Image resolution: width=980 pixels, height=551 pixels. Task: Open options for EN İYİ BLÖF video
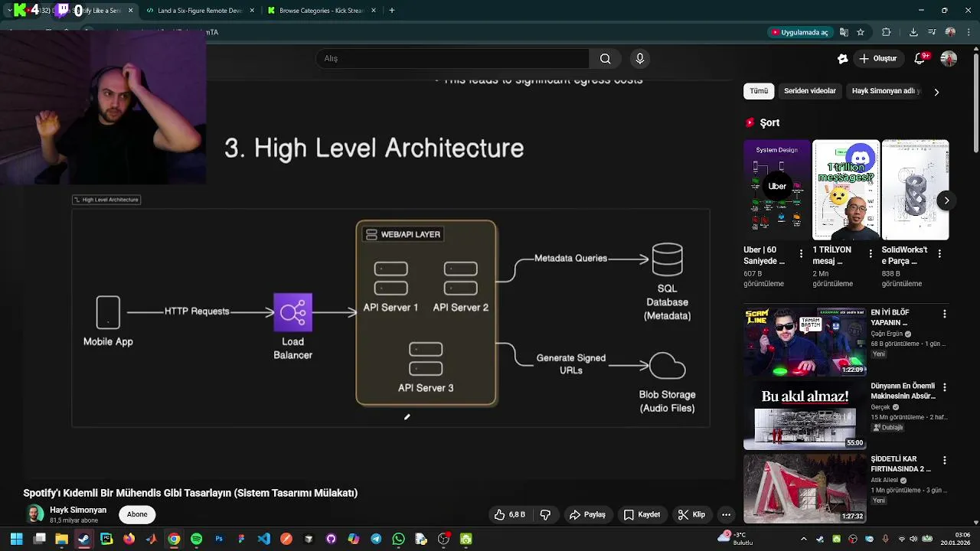(944, 314)
